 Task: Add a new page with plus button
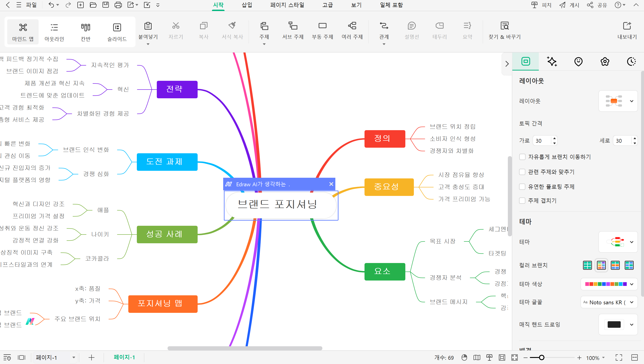[92, 357]
